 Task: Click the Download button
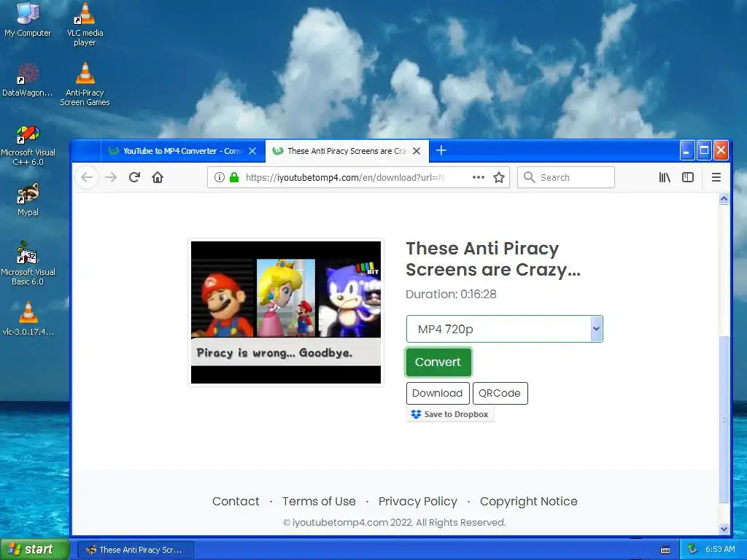[438, 393]
